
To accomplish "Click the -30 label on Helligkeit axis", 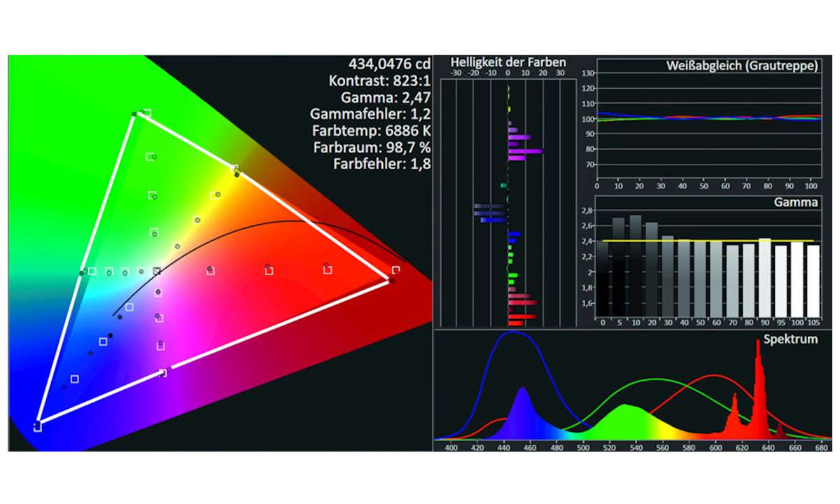I will [456, 73].
